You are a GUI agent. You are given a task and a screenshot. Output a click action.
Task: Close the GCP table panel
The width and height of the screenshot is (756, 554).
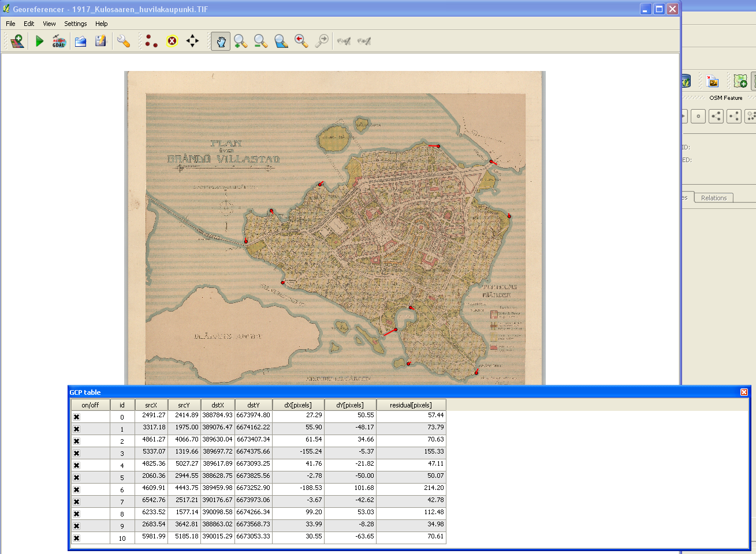point(744,392)
